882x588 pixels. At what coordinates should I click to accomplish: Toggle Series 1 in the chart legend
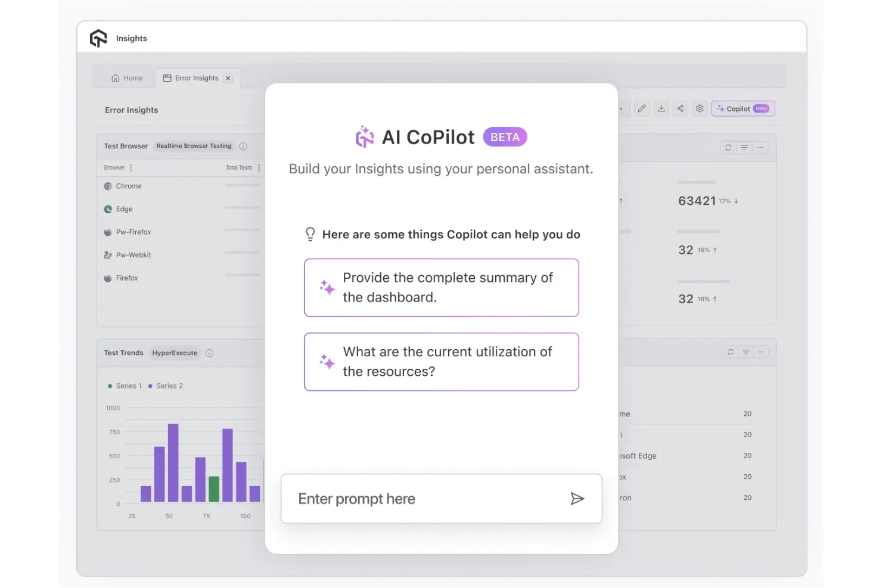pos(126,385)
